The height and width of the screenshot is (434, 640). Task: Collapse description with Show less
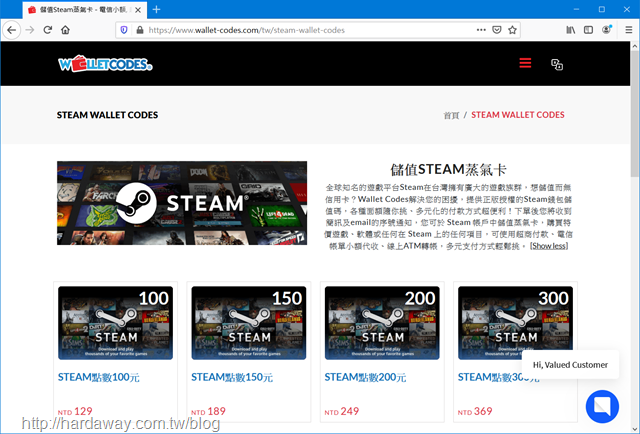pos(549,246)
